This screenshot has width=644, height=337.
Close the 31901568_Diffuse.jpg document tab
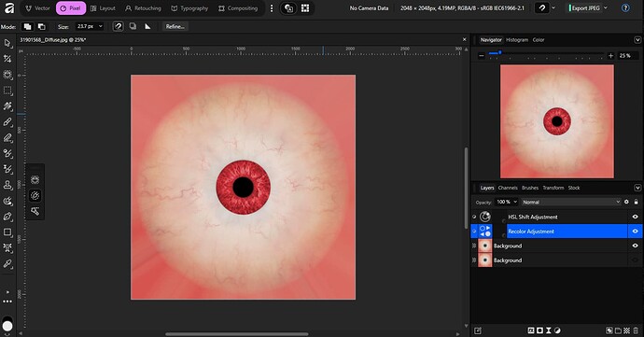tap(465, 39)
